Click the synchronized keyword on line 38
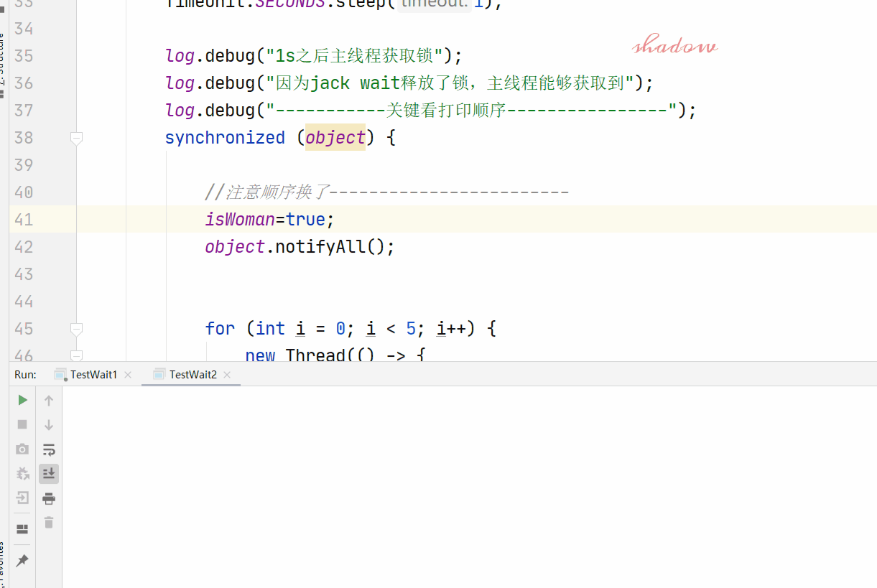Screen dimensions: 877x588 tap(225, 137)
